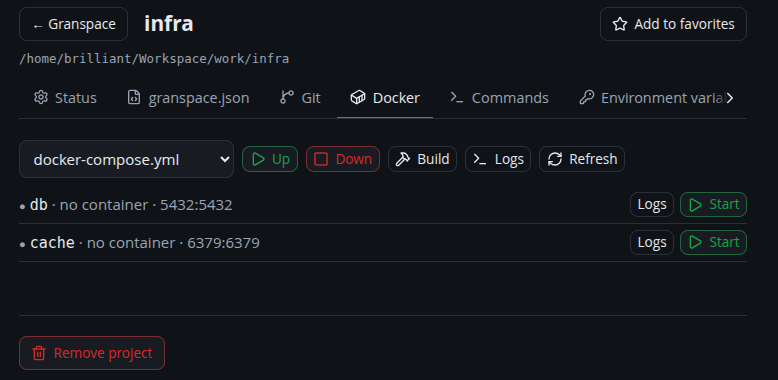Open compose Logs from the toolbar
778x380 pixels.
[498, 159]
